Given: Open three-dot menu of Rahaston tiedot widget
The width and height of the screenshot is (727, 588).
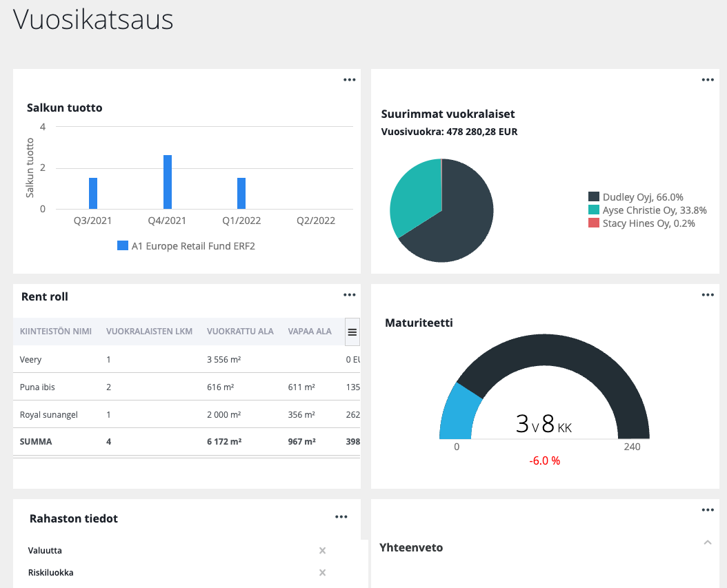Looking at the screenshot, I should point(341,516).
